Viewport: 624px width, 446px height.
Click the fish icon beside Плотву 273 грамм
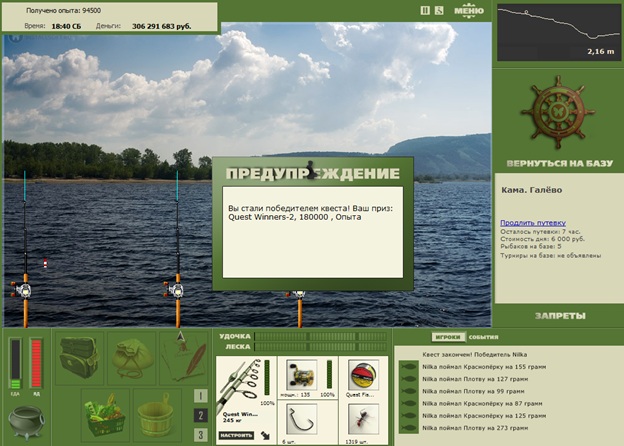pyautogui.click(x=408, y=428)
